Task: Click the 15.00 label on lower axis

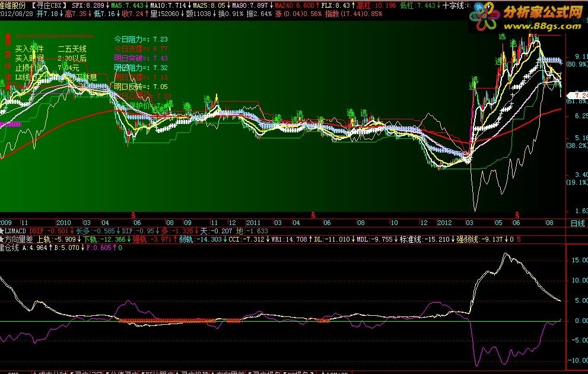Action: point(580,260)
